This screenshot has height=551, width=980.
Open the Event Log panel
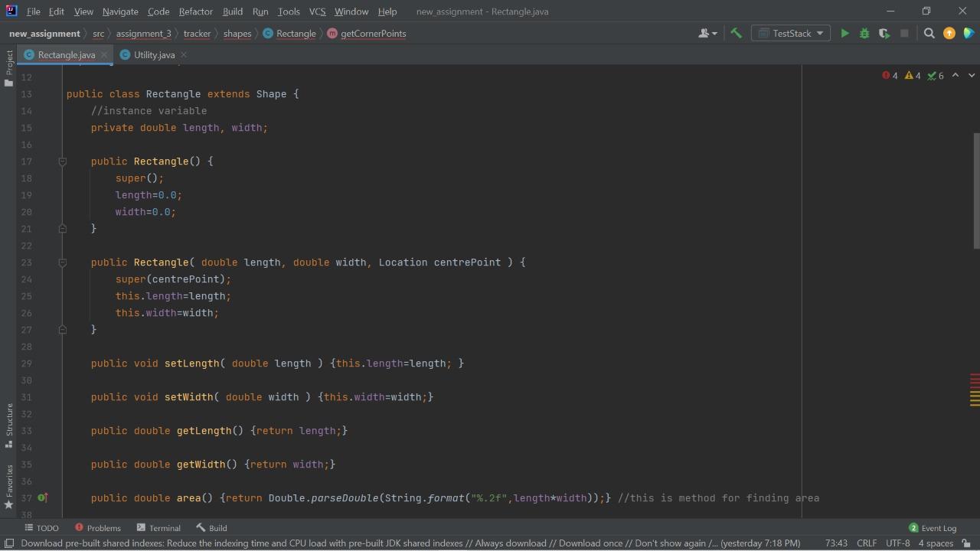click(933, 528)
